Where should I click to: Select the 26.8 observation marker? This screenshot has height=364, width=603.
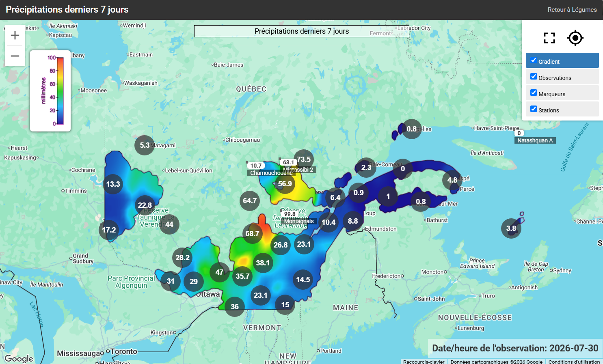281,245
